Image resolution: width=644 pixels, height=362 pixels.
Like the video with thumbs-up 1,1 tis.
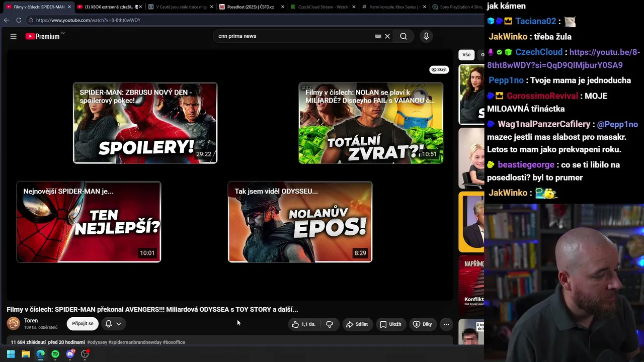pyautogui.click(x=303, y=324)
